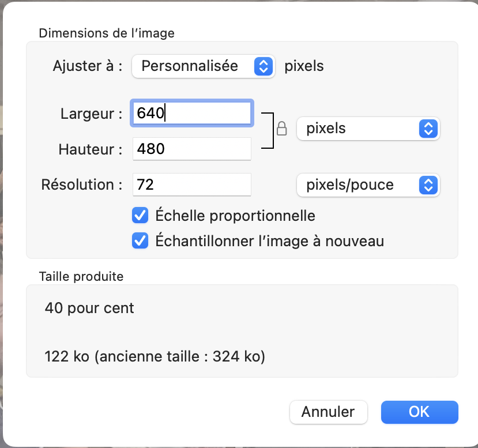Select the Résolution field showing 72
Viewport: 478px width, 448px height.
[191, 185]
